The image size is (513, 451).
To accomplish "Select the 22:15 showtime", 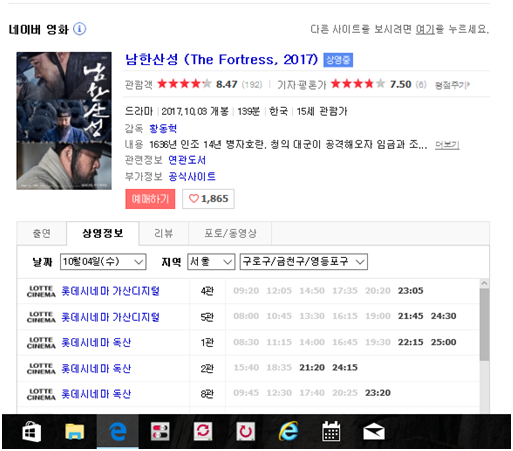I will pos(410,342).
